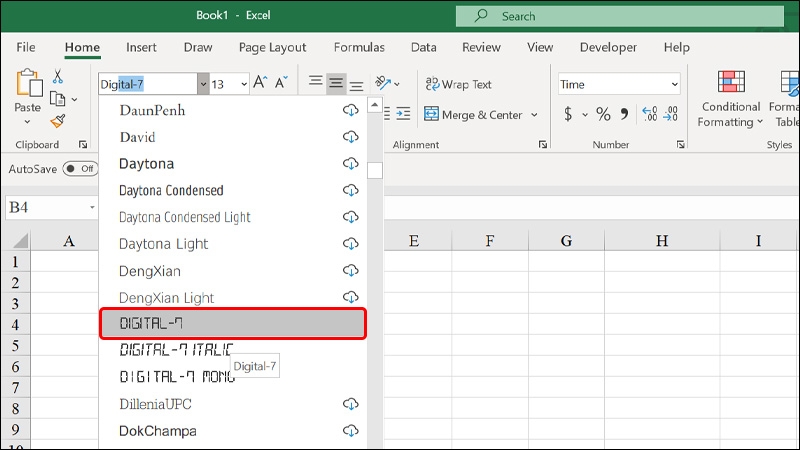The image size is (800, 450).
Task: Increase font size with the larger A
Action: pyautogui.click(x=260, y=83)
